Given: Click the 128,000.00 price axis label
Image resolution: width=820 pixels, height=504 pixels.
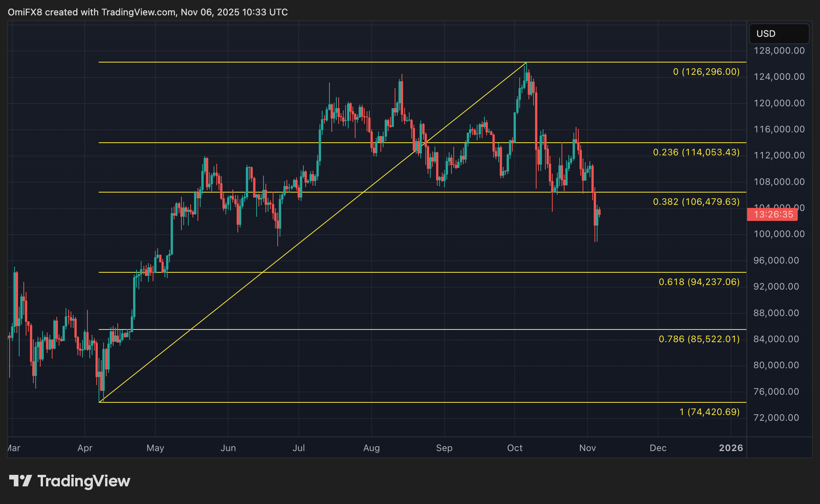Looking at the screenshot, I should pyautogui.click(x=779, y=51).
